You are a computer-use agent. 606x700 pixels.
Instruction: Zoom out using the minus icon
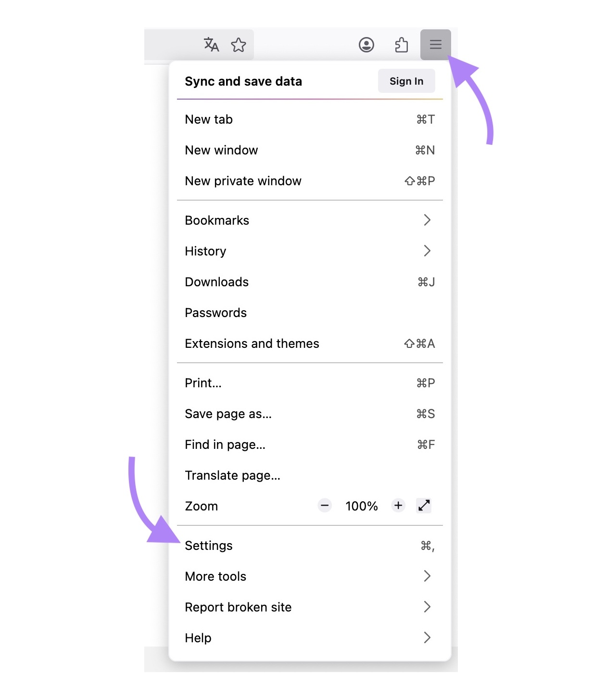325,506
